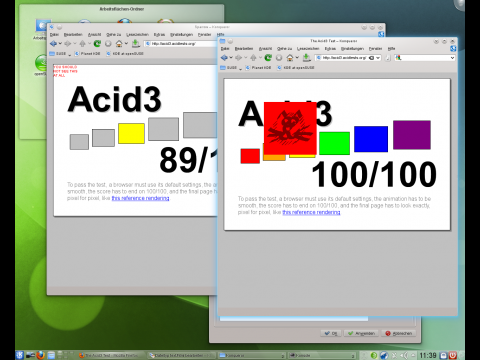480x360 pixels.
Task: Click the search field in front 100/100 window
Action: [x=425, y=58]
